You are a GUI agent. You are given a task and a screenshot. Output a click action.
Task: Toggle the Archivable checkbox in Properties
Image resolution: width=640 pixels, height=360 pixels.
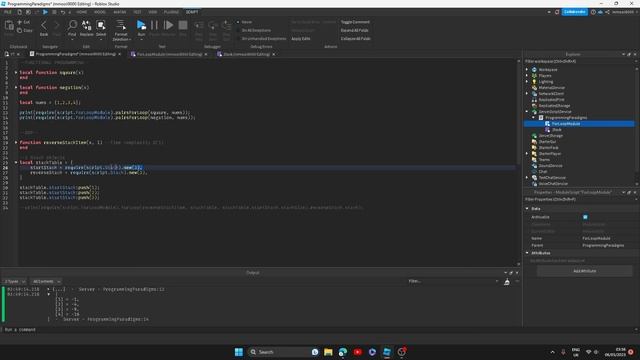coord(585,217)
